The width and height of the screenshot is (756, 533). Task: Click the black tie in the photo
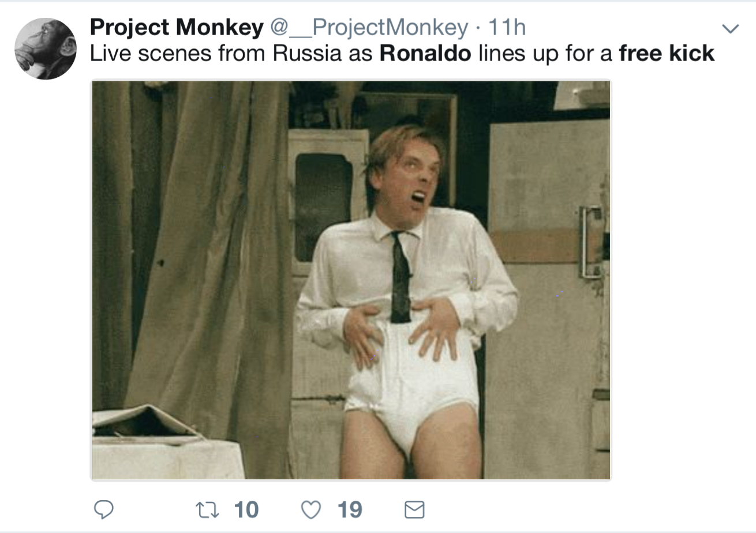[400, 277]
